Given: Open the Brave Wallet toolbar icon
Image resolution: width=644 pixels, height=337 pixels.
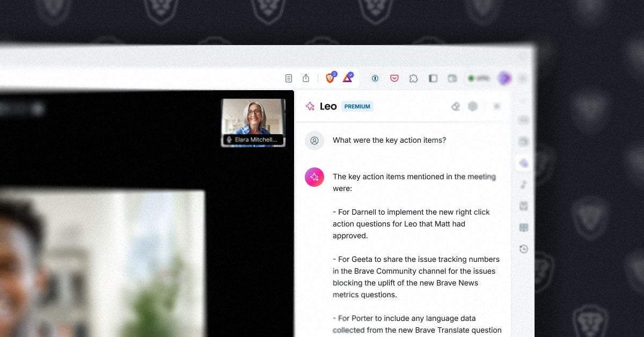Looking at the screenshot, I should coord(452,78).
